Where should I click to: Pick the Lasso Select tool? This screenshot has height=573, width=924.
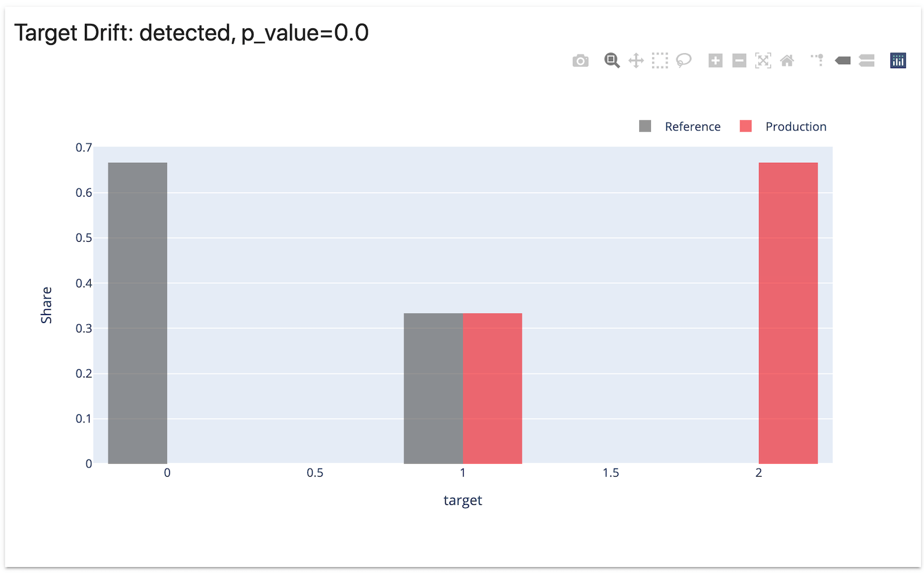(684, 61)
